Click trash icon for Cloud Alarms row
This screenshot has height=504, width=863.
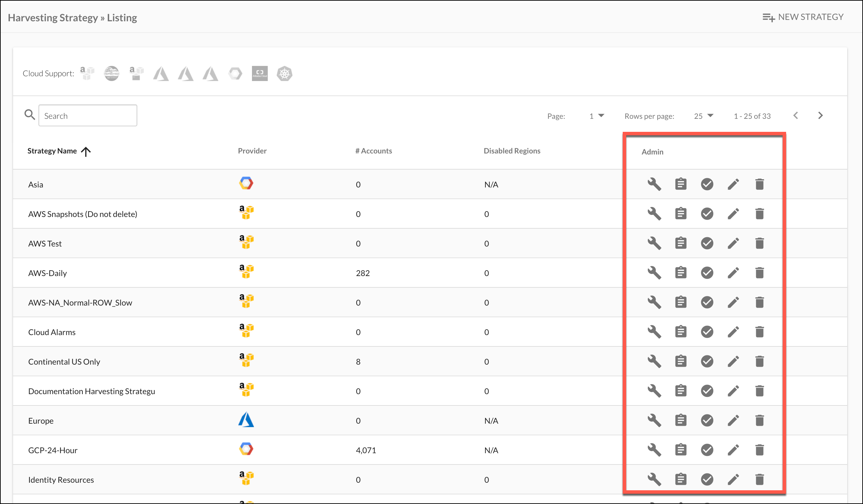point(760,332)
